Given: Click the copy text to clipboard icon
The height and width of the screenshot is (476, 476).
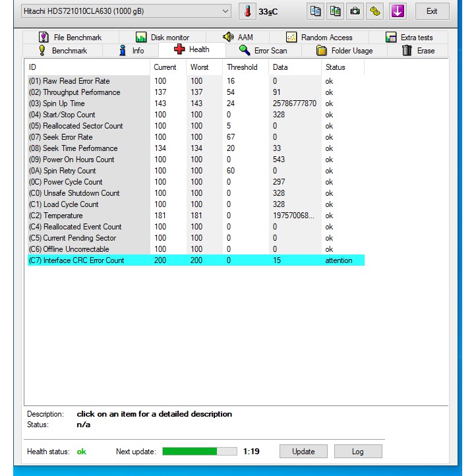Looking at the screenshot, I should tap(316, 11).
